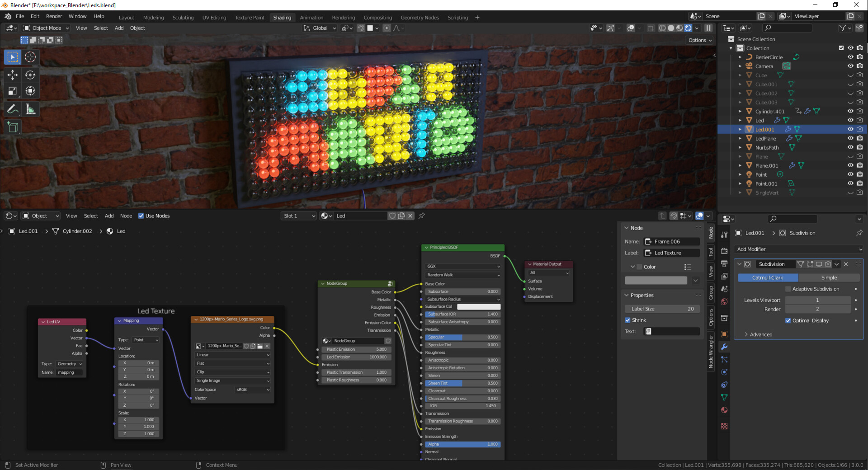
Task: Open Render Properties in the properties editor
Action: click(x=724, y=251)
